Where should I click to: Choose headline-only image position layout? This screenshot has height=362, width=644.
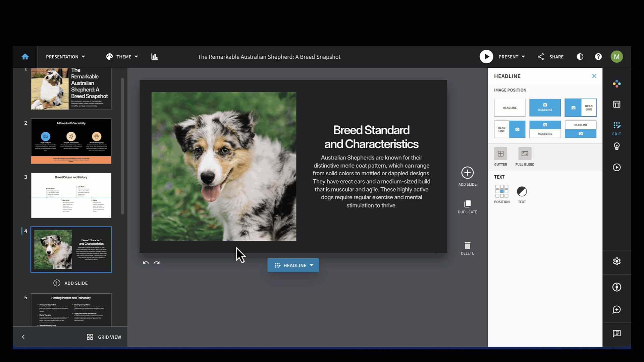tap(509, 108)
